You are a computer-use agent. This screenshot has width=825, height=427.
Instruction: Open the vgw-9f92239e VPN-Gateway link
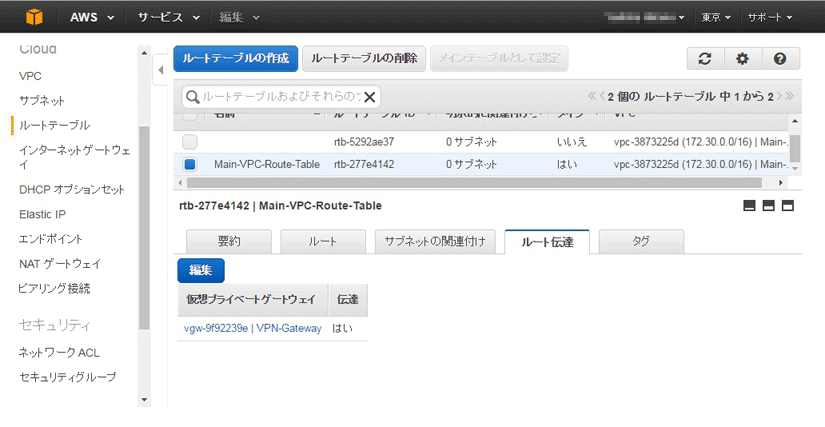253,328
